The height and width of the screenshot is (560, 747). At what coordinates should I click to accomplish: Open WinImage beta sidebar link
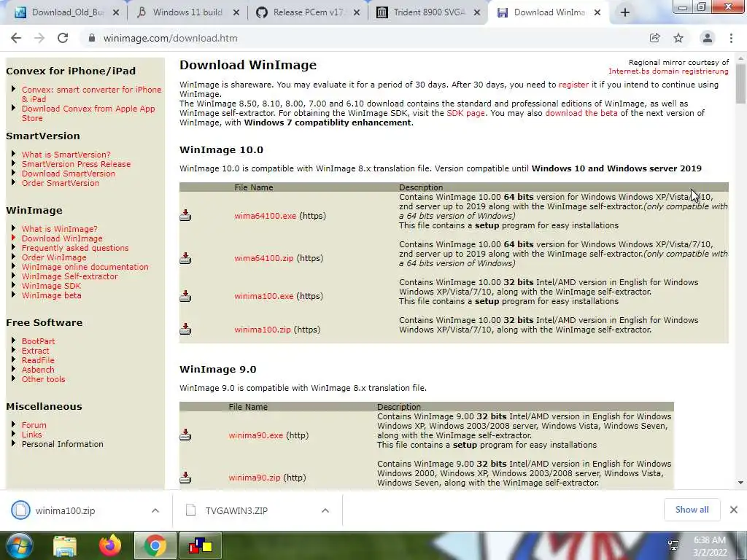pos(51,296)
